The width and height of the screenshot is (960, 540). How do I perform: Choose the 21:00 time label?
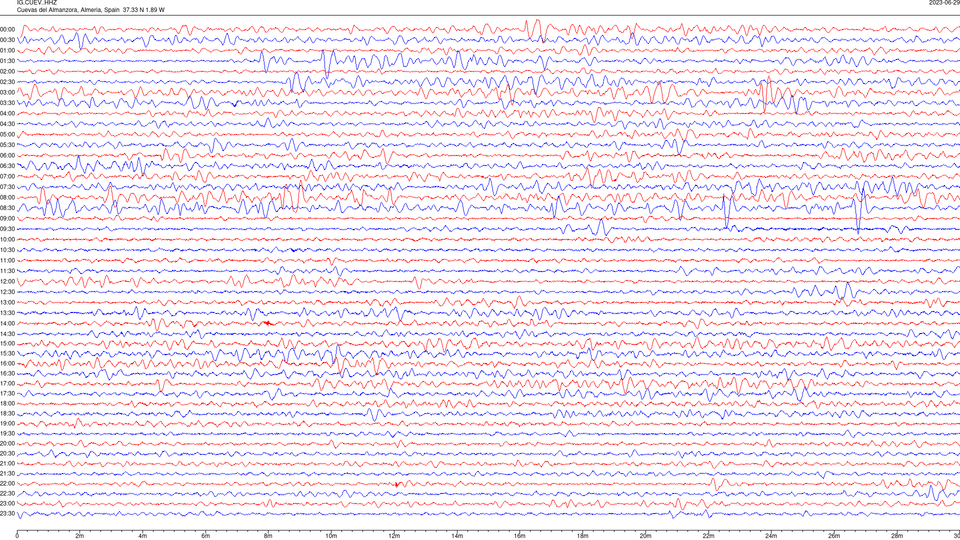coord(7,463)
